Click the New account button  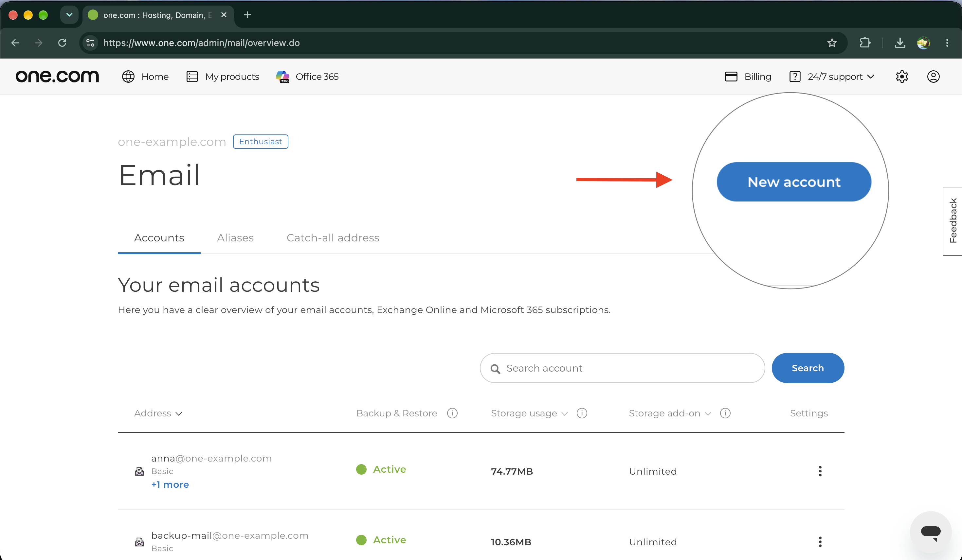tap(794, 182)
